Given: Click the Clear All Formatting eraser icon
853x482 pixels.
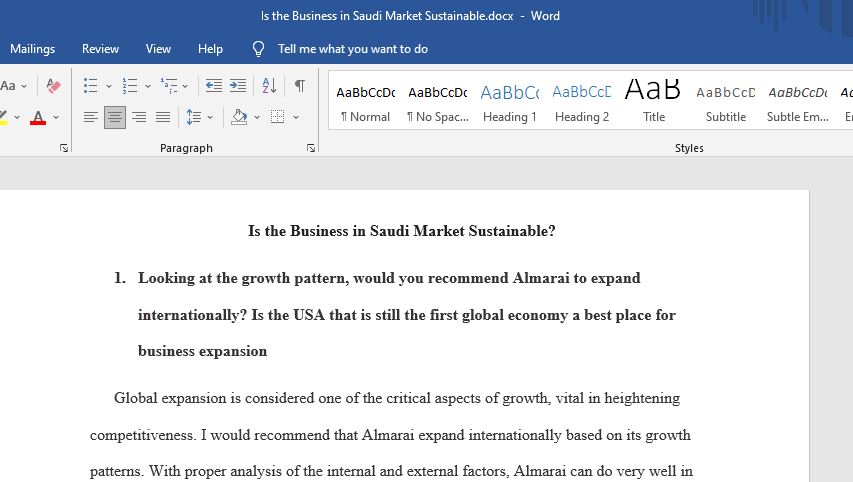Looking at the screenshot, I should [x=53, y=86].
